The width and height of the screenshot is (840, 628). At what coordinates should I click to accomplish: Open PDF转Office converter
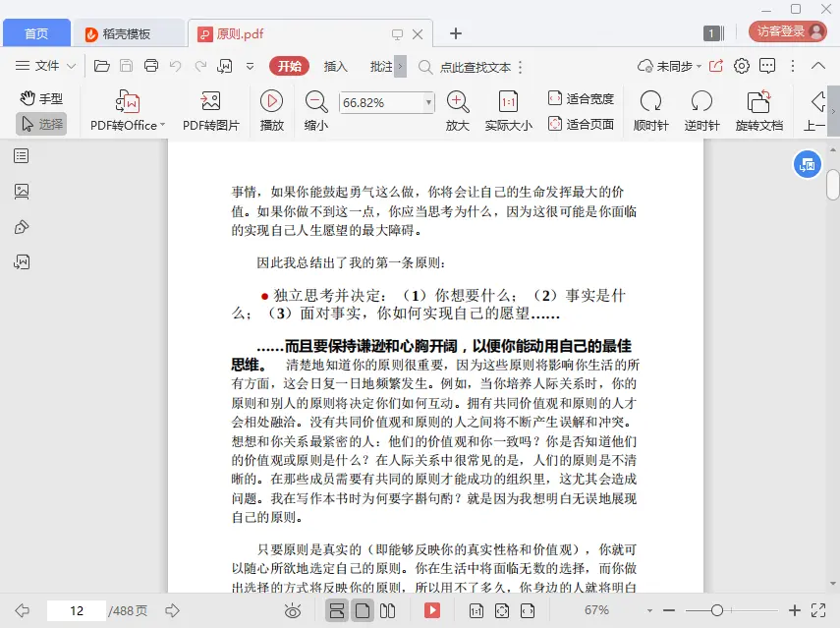tap(128, 110)
